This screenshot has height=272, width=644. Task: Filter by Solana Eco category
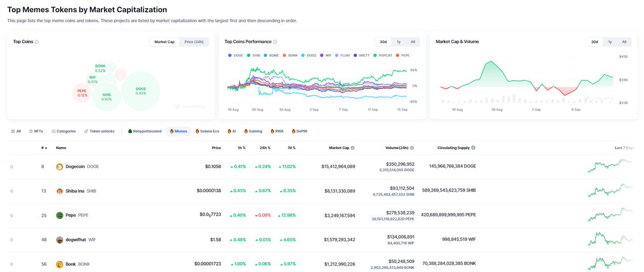pyautogui.click(x=207, y=131)
